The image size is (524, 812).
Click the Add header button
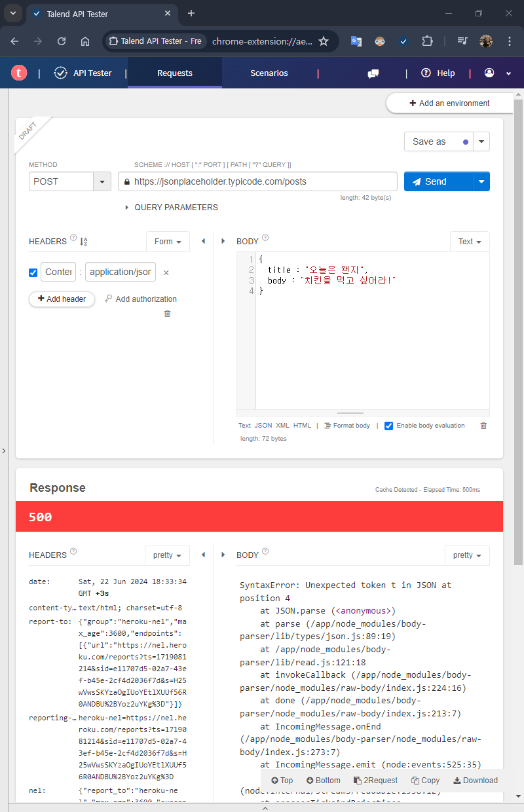[x=62, y=299]
